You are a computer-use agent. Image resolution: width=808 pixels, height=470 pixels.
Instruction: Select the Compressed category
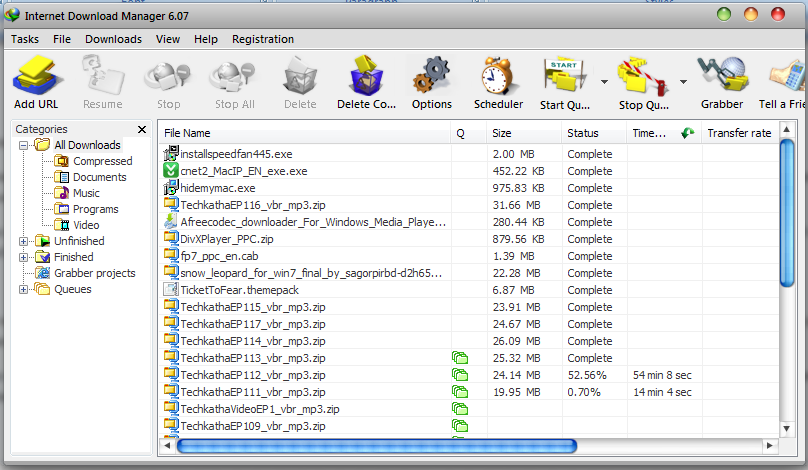point(103,161)
